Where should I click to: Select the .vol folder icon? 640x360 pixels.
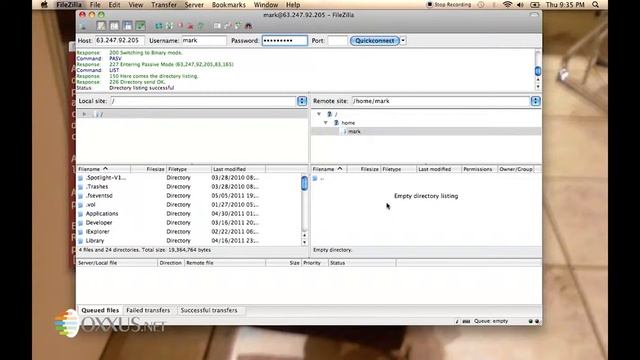(80, 205)
